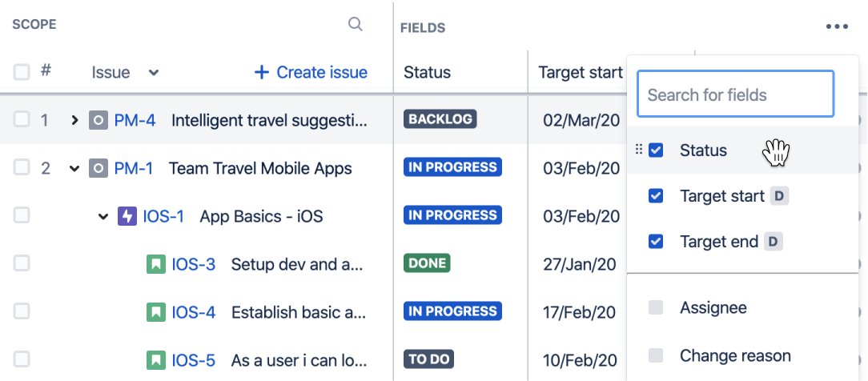Tick the select-all checkbox in header
The height and width of the screenshot is (381, 868).
(22, 72)
